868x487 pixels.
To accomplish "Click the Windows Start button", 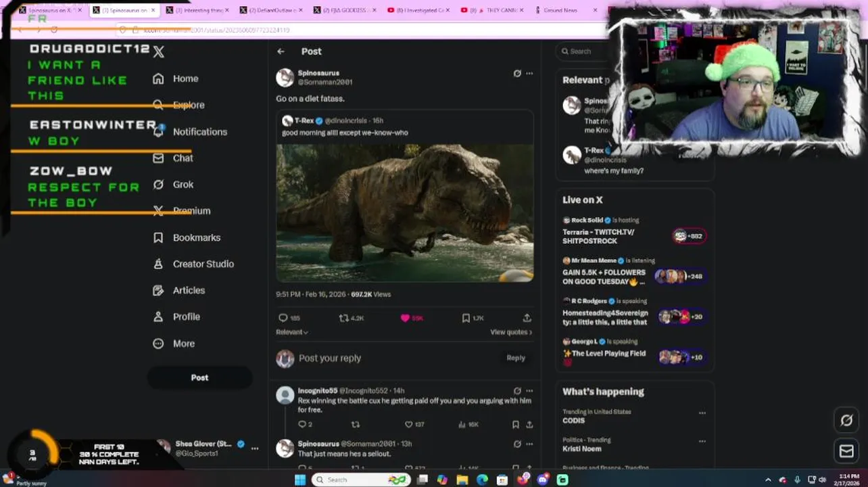I will [x=300, y=480].
